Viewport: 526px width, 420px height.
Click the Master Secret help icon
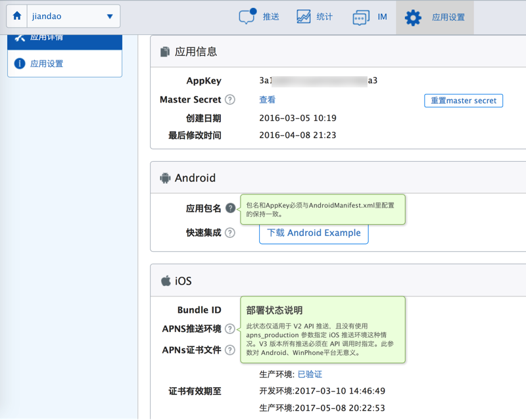click(x=229, y=100)
